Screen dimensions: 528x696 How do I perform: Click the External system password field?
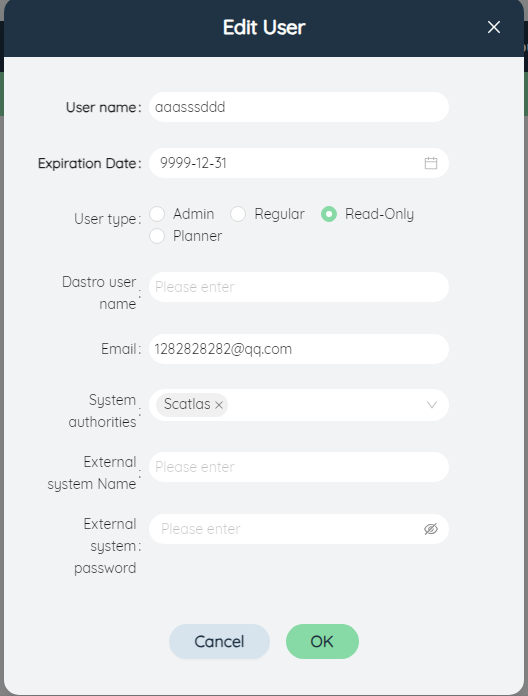coord(299,529)
